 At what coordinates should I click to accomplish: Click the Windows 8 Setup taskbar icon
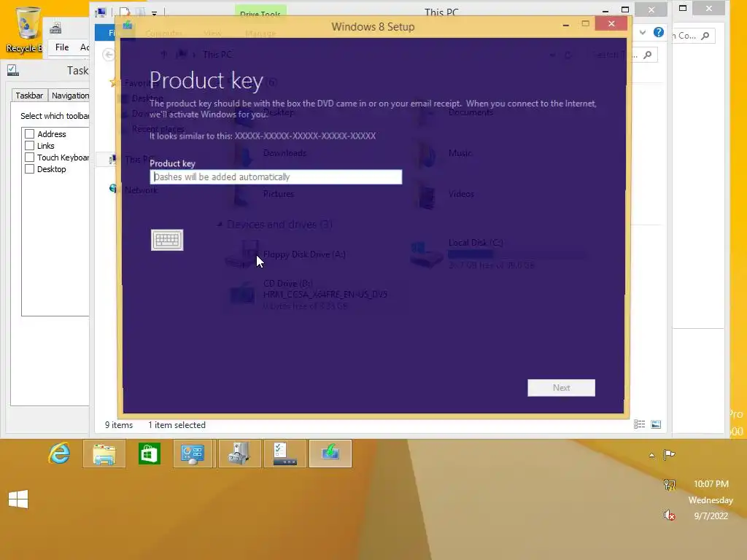coord(330,454)
